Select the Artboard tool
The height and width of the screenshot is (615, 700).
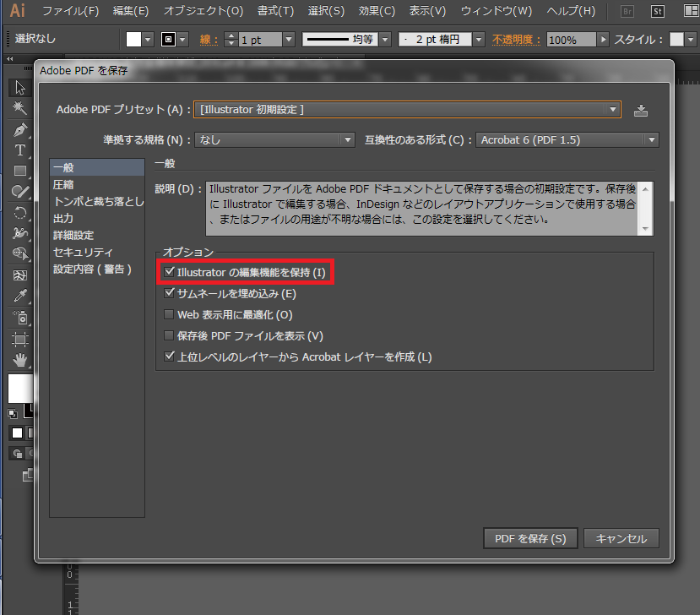(19, 340)
